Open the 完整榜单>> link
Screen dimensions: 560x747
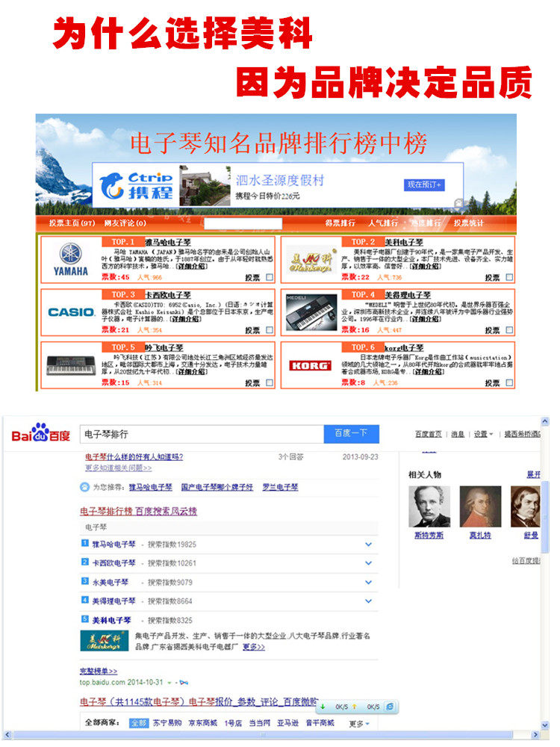click(x=99, y=671)
